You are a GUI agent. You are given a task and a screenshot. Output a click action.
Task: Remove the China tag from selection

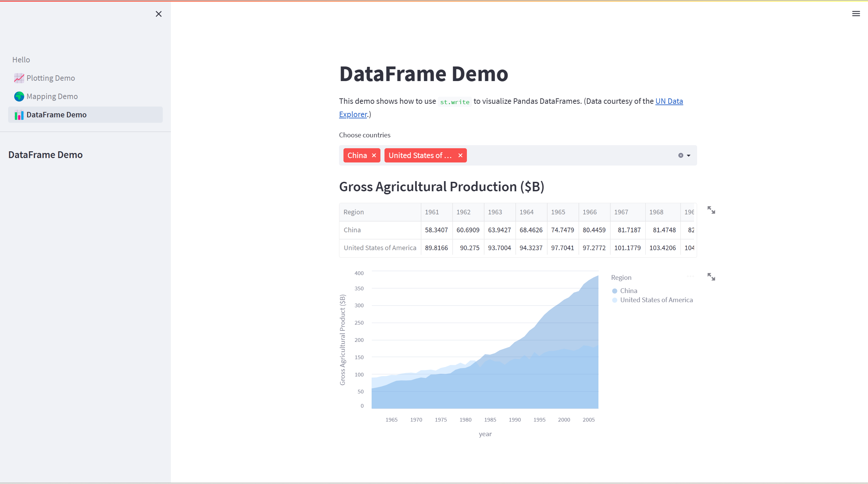[x=374, y=155]
